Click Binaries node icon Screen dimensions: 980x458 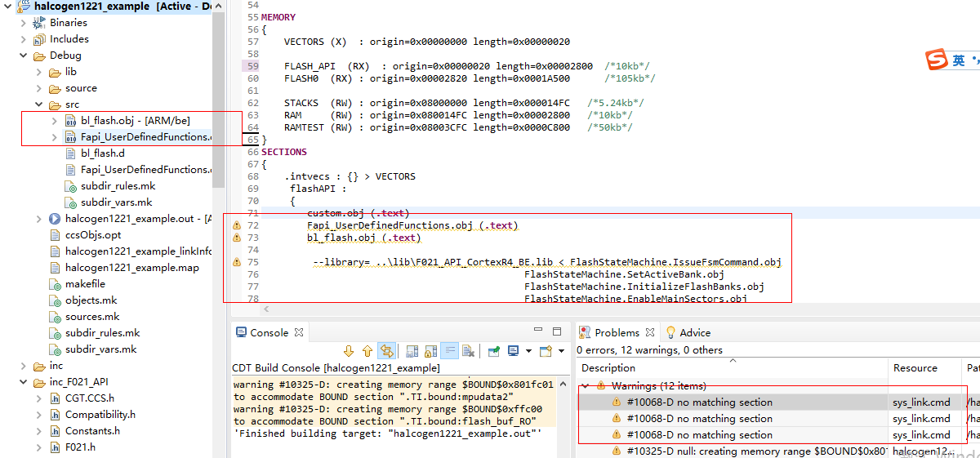point(39,23)
